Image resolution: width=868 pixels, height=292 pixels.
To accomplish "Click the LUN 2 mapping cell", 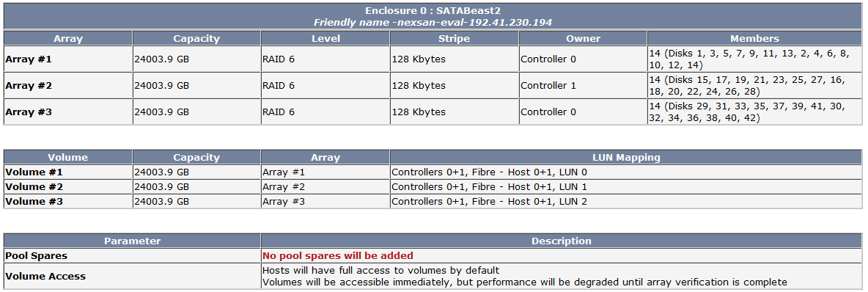I will pyautogui.click(x=490, y=201).
